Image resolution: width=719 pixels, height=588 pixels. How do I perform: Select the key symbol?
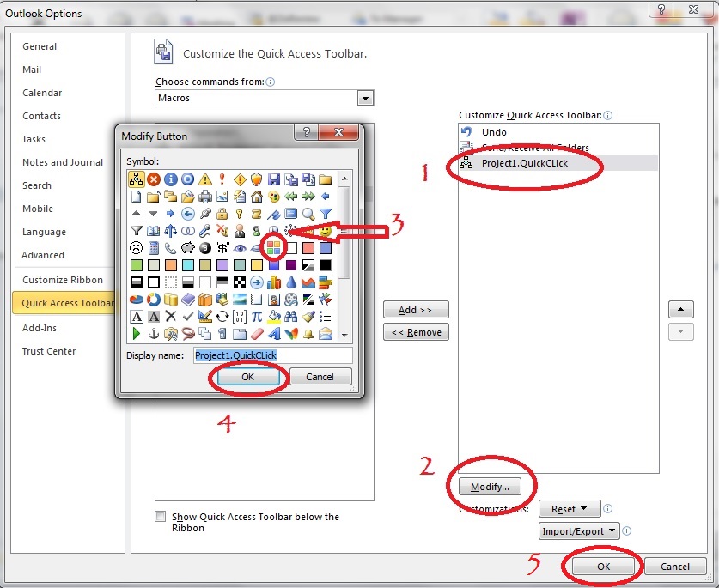point(240,213)
